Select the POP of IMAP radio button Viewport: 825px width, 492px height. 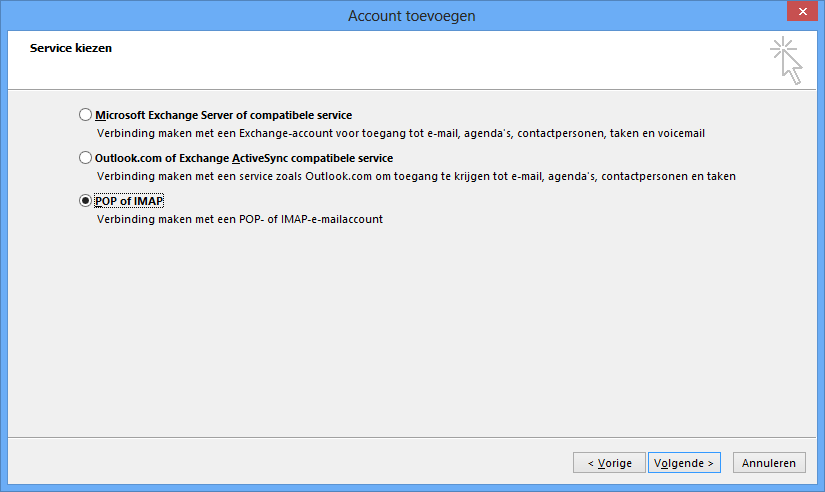click(x=85, y=201)
